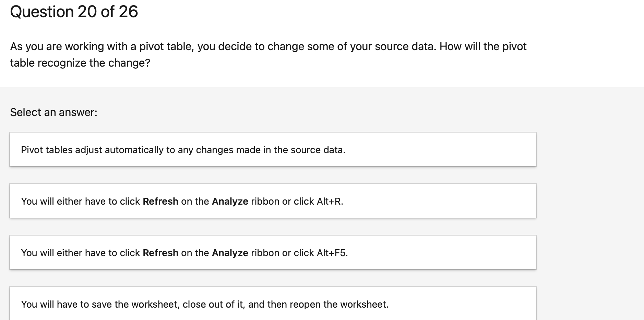Click the second answer option box
This screenshot has width=644, height=320.
pos(273,201)
